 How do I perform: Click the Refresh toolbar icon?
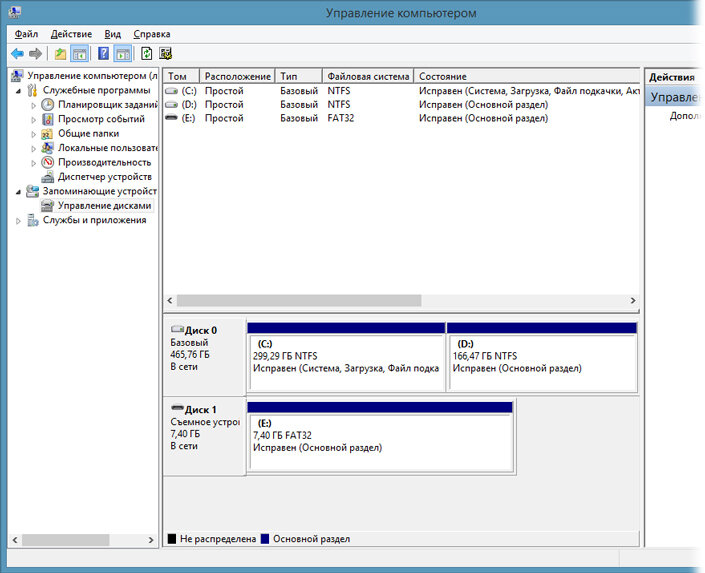coord(147,54)
